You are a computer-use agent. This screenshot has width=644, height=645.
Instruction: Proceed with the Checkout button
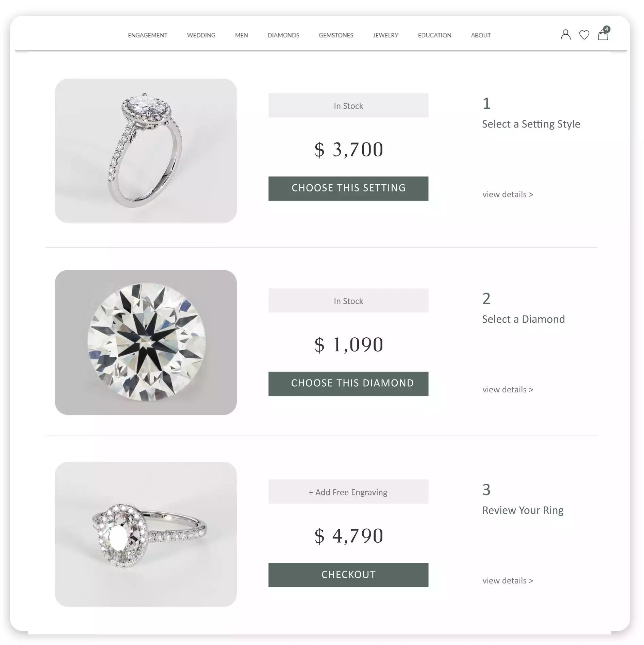[348, 575]
